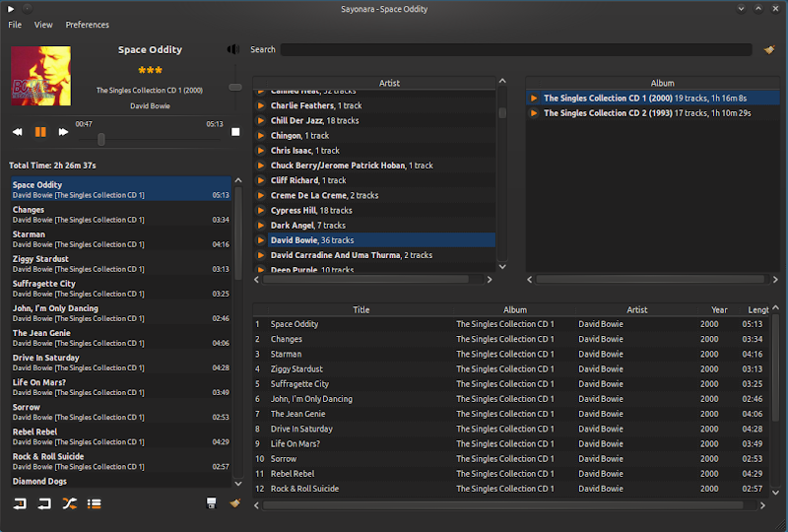Mute audio via the speaker icon
This screenshot has width=788, height=532.
point(233,49)
